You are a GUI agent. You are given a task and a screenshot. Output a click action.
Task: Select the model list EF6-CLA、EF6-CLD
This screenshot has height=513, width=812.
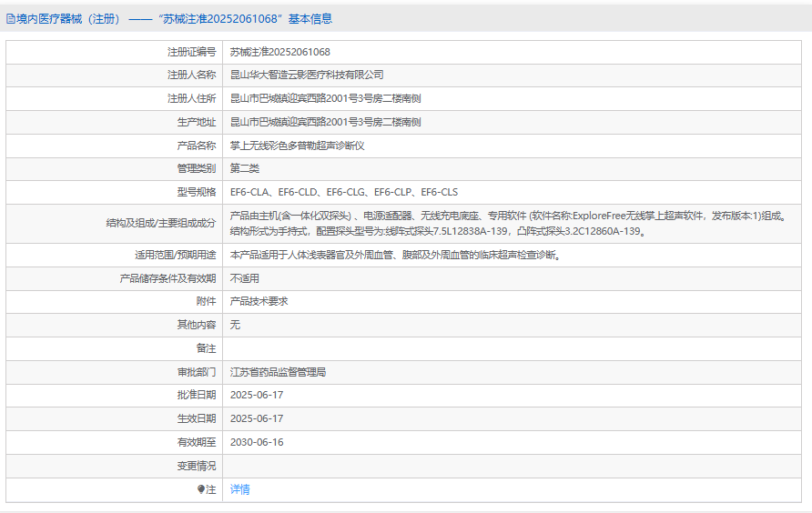[x=344, y=192]
